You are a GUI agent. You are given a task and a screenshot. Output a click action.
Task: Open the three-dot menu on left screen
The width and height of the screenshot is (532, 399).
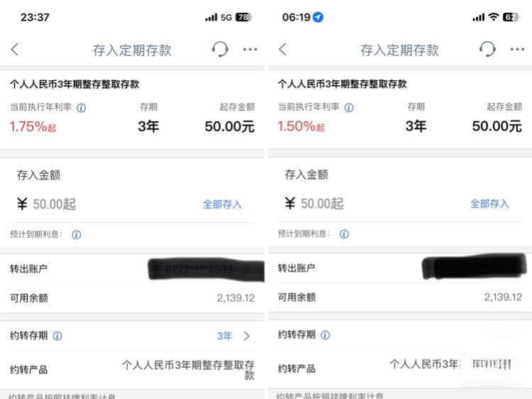point(250,50)
